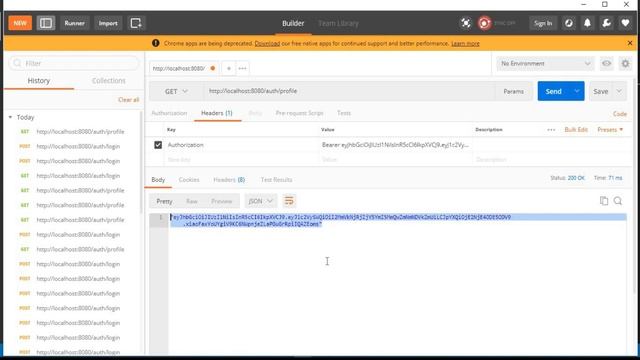The height and width of the screenshot is (360, 640).
Task: Select the History sidebar tab
Action: pyautogui.click(x=39, y=81)
